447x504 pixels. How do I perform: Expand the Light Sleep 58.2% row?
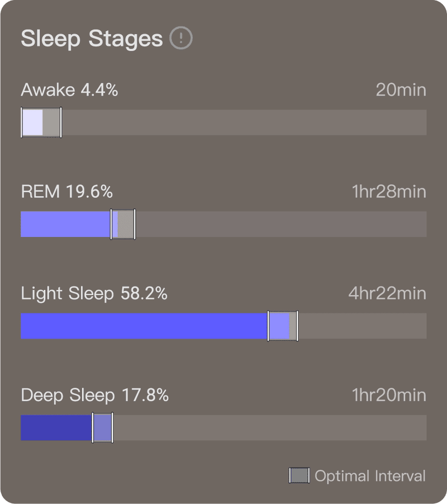pos(95,293)
